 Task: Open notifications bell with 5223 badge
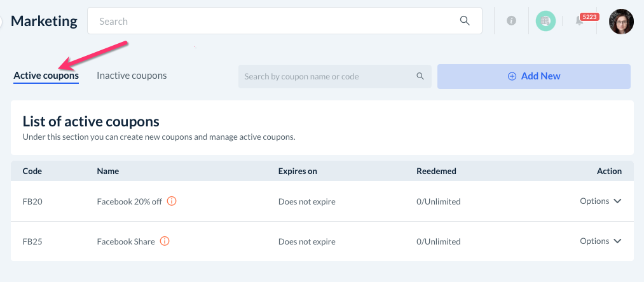pos(580,21)
